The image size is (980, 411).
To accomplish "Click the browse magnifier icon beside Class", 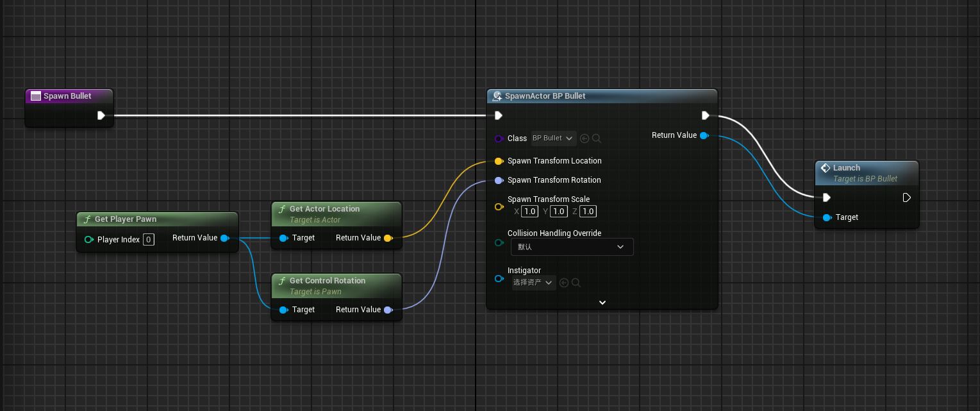I will tap(597, 138).
